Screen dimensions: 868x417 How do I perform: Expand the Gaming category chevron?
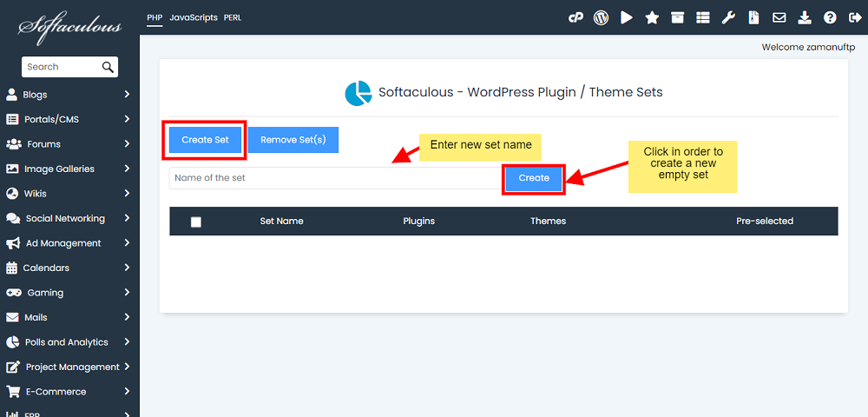click(x=127, y=293)
